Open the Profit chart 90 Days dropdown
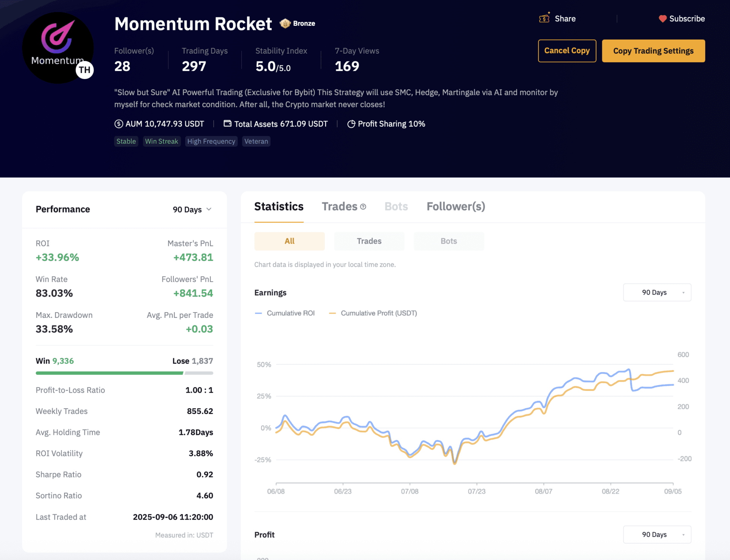This screenshot has height=560, width=730. tap(657, 535)
